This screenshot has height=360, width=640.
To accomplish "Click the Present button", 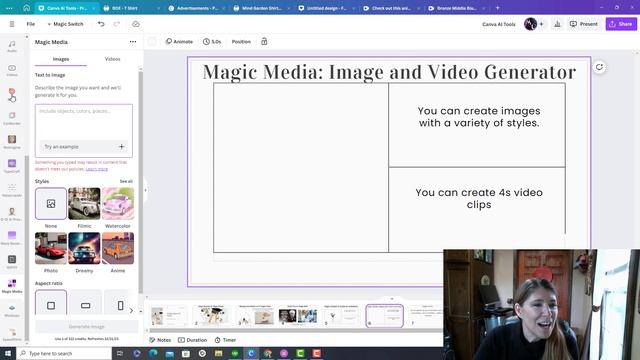I will coord(584,24).
